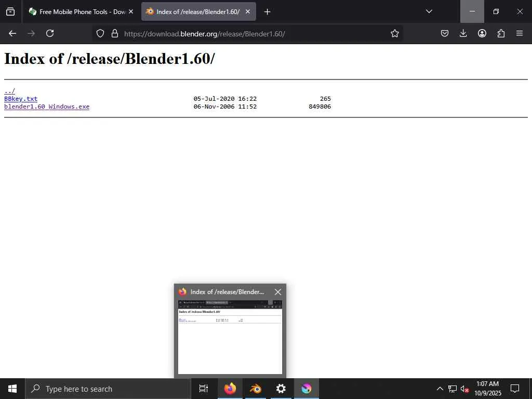The height and width of the screenshot is (399, 532).
Task: Focus the Type here to search box
Action: (x=108, y=389)
